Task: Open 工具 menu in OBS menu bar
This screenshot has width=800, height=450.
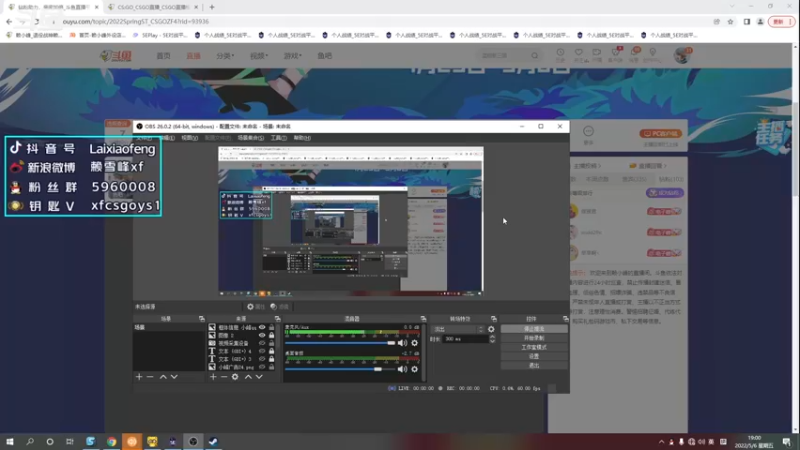Action: (x=279, y=138)
